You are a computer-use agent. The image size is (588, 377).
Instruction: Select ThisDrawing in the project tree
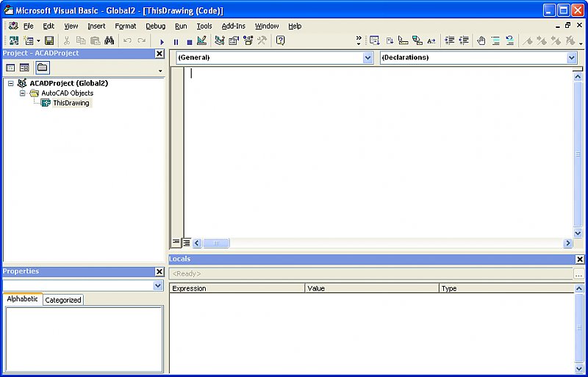coord(71,103)
